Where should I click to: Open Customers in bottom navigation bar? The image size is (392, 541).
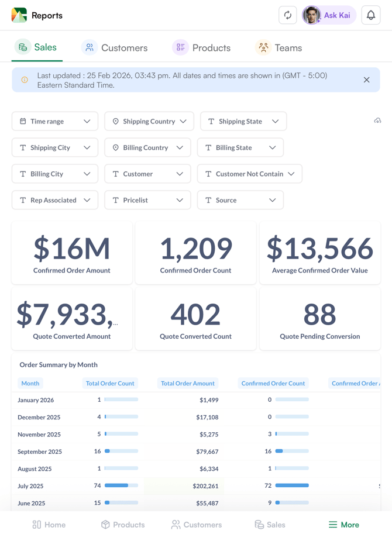click(x=196, y=525)
